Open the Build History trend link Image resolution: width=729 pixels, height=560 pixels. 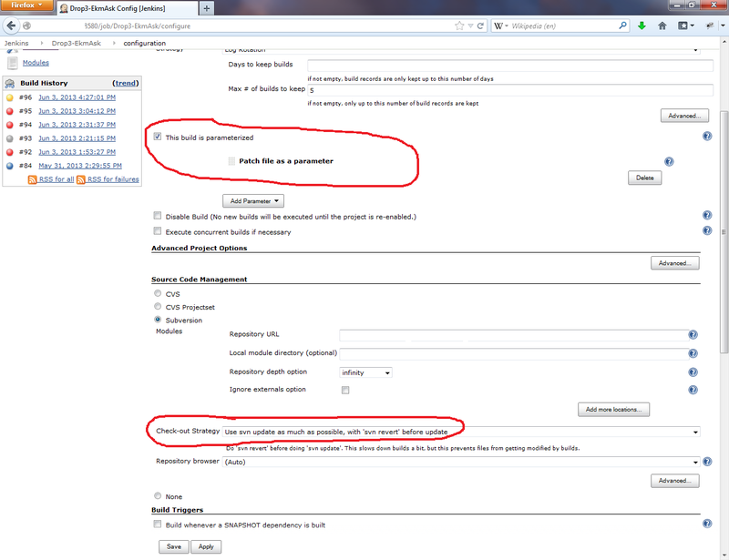[126, 83]
